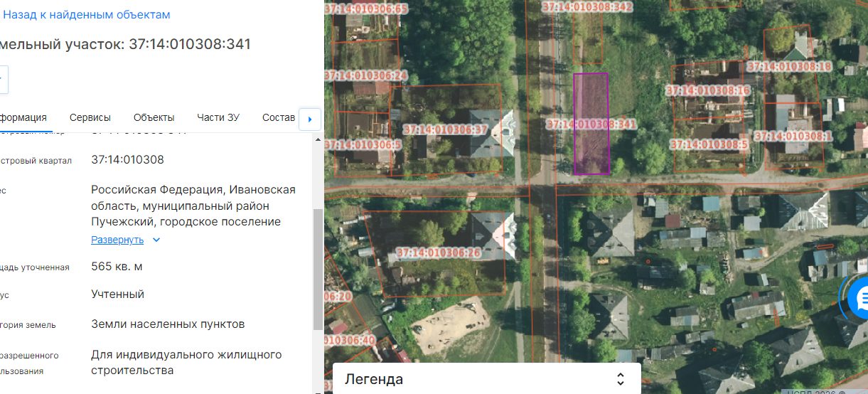Click map parcel label 37:14:010308:16
The width and height of the screenshot is (868, 394).
[x=707, y=91]
